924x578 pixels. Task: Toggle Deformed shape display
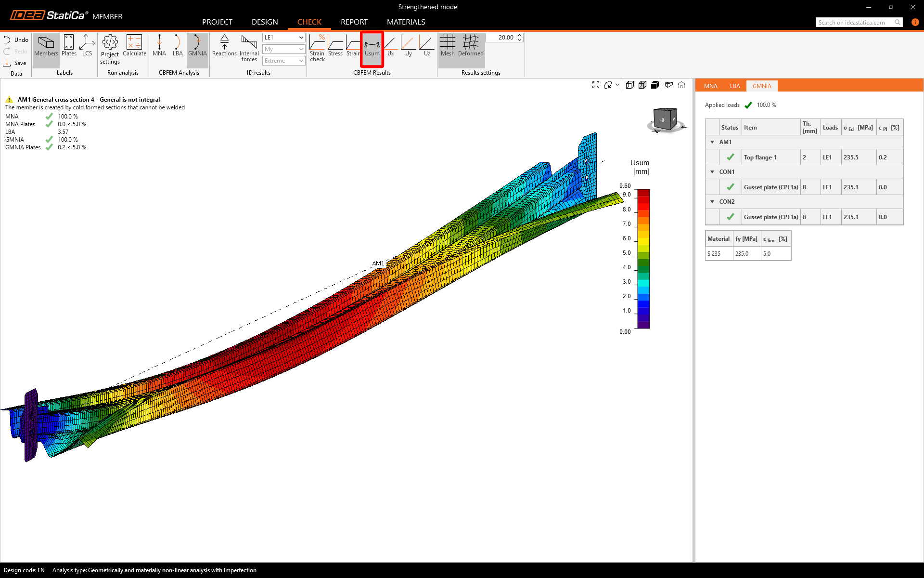point(471,45)
